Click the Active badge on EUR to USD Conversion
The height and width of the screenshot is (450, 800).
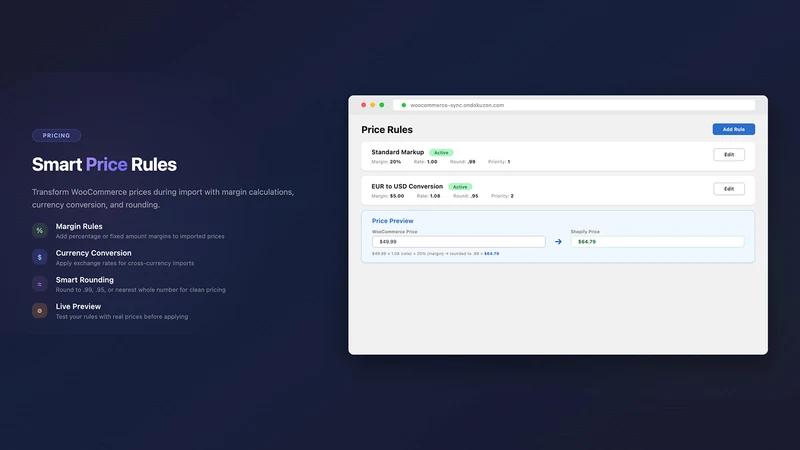click(460, 187)
